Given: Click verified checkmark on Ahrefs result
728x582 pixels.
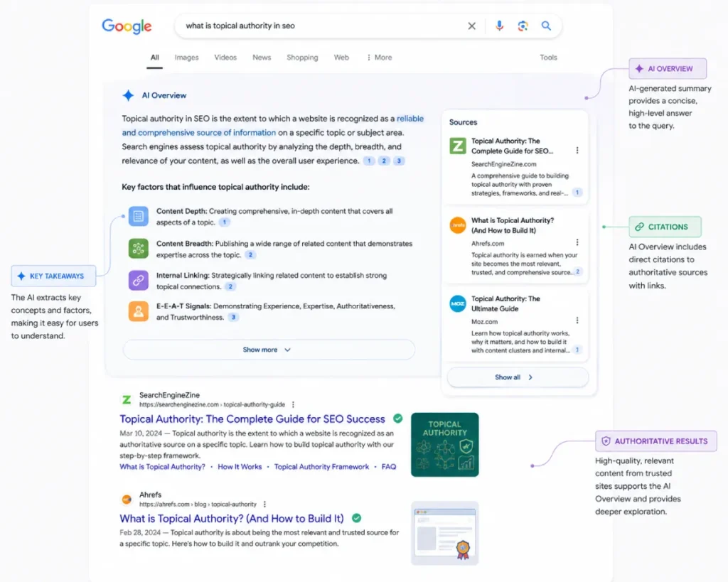Looking at the screenshot, I should pyautogui.click(x=357, y=518).
